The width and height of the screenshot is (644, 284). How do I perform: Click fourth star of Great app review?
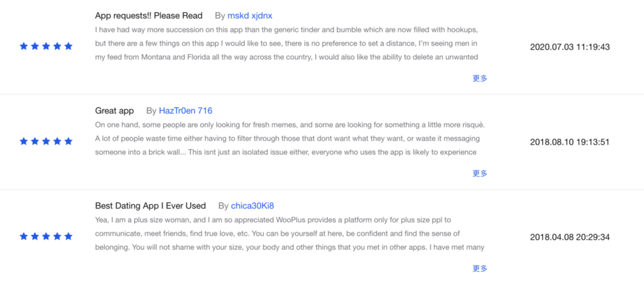coord(57,141)
